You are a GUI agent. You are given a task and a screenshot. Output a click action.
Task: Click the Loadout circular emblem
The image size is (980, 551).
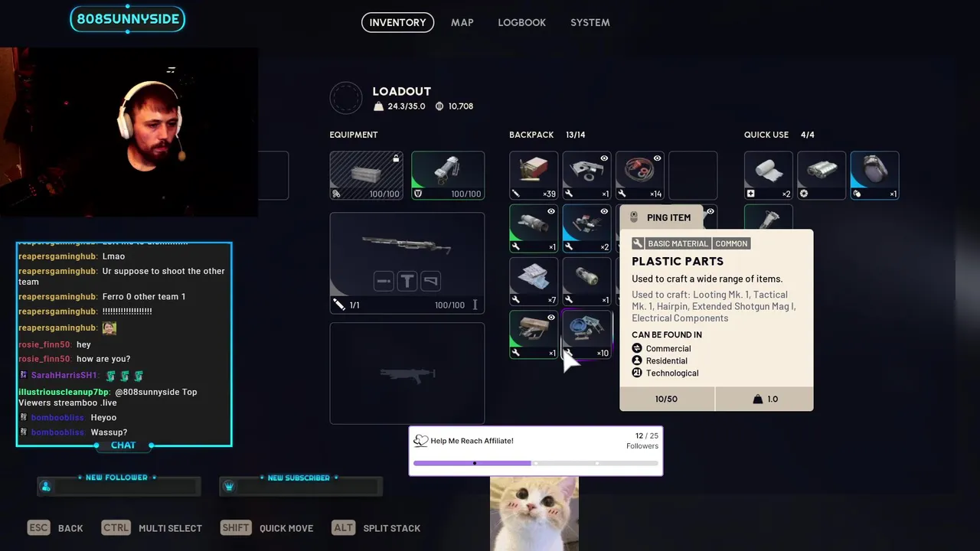tap(346, 98)
